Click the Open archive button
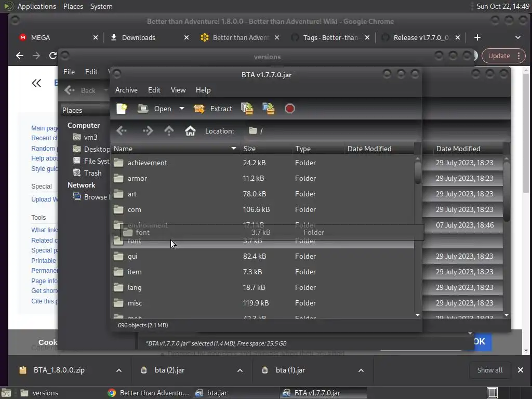 click(154, 109)
